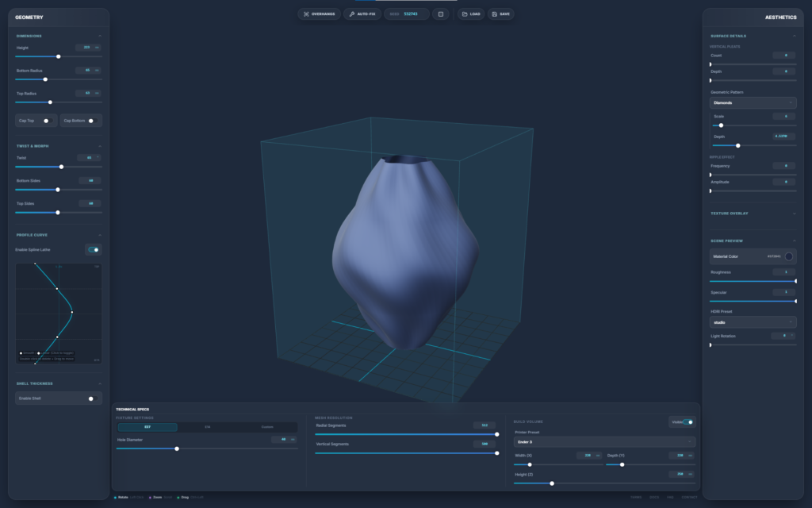The width and height of the screenshot is (812, 508).
Task: Select the E14 fixture tab
Action: pos(208,427)
